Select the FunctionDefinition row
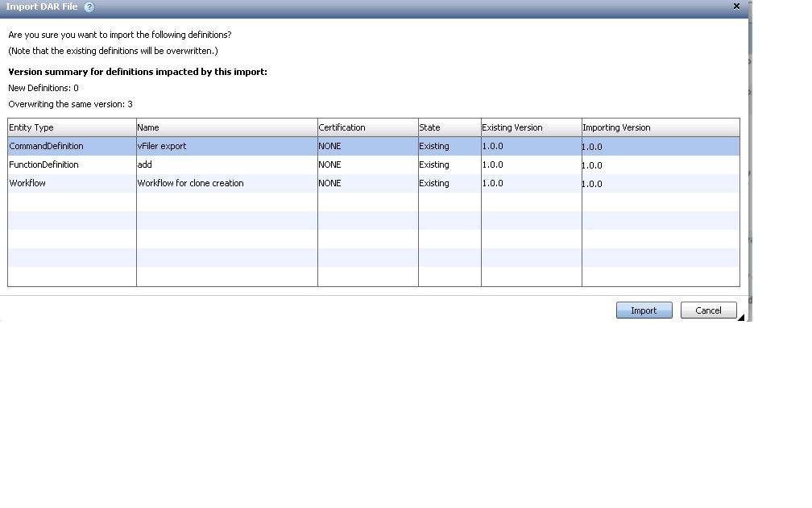Image resolution: width=812 pixels, height=508 pixels. 43,164
